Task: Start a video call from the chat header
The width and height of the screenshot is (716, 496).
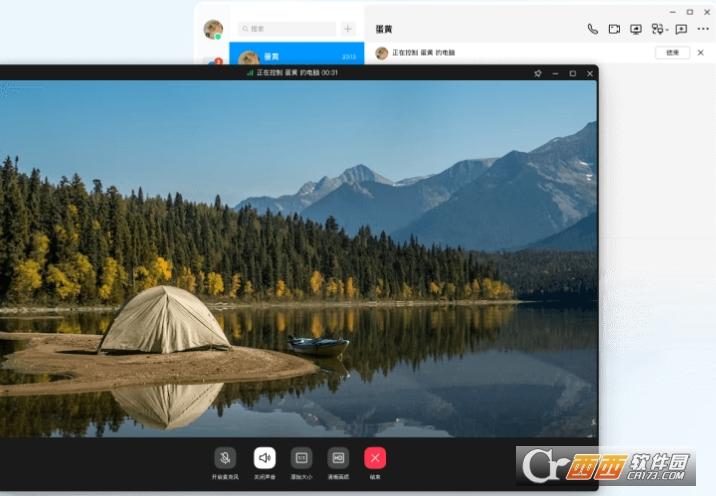Action: point(614,29)
